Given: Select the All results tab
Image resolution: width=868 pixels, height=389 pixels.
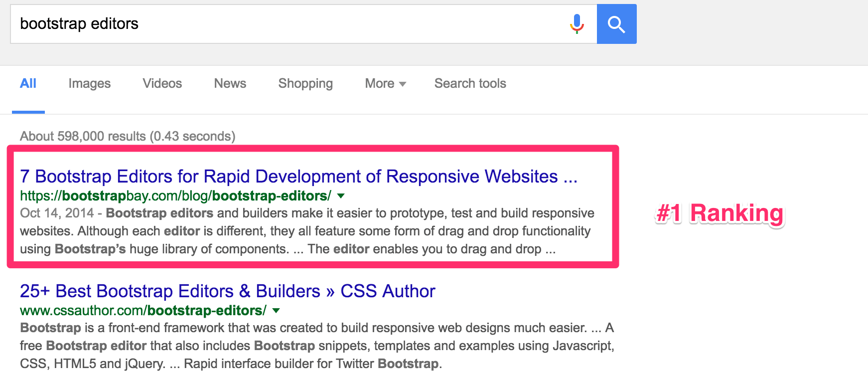Looking at the screenshot, I should click(28, 83).
